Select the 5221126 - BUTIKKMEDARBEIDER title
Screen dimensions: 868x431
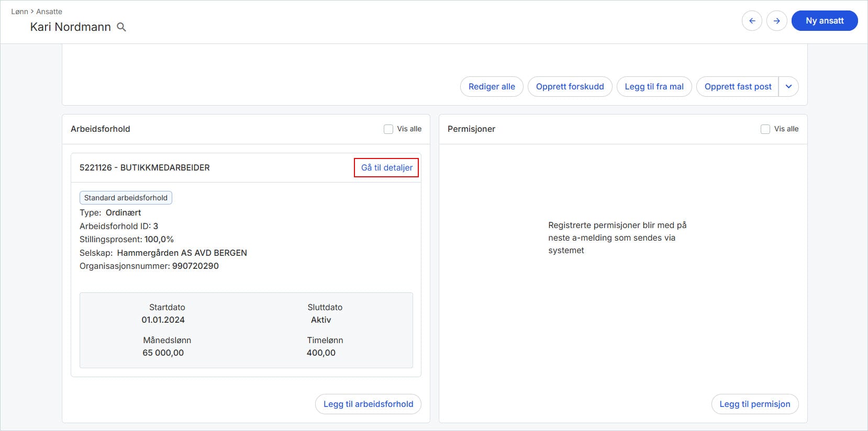pyautogui.click(x=144, y=168)
